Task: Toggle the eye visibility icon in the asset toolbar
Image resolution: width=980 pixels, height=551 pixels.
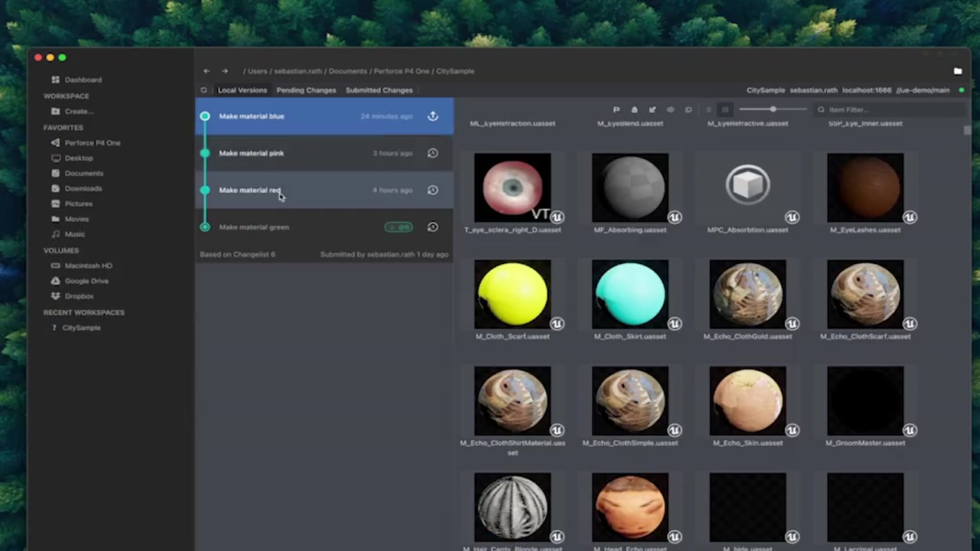Action: (x=671, y=109)
